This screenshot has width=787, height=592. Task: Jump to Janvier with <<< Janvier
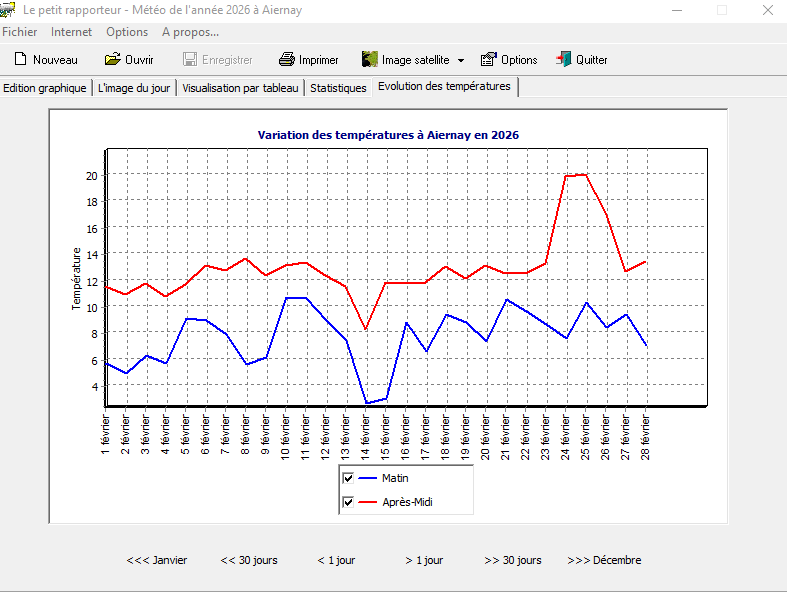[157, 560]
